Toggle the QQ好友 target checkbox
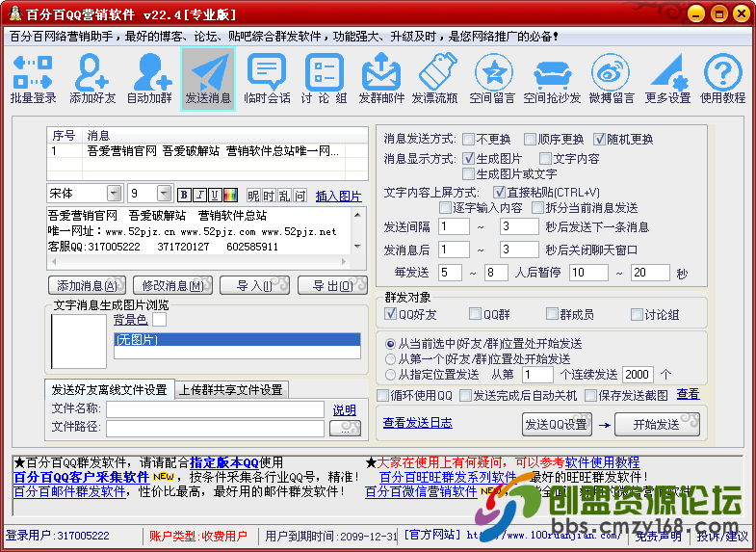756x552 pixels. pyautogui.click(x=391, y=314)
